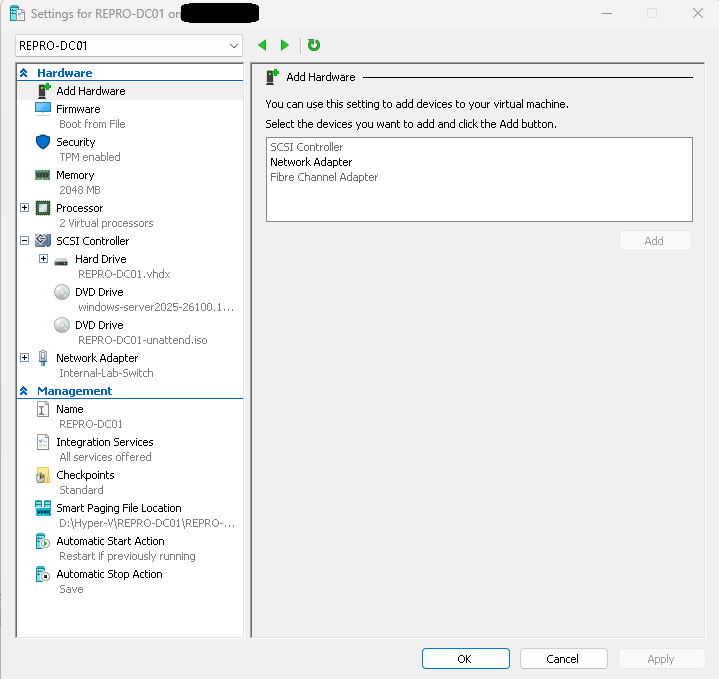719x679 pixels.
Task: Click the green back arrow for previous VM
Action: click(x=262, y=45)
